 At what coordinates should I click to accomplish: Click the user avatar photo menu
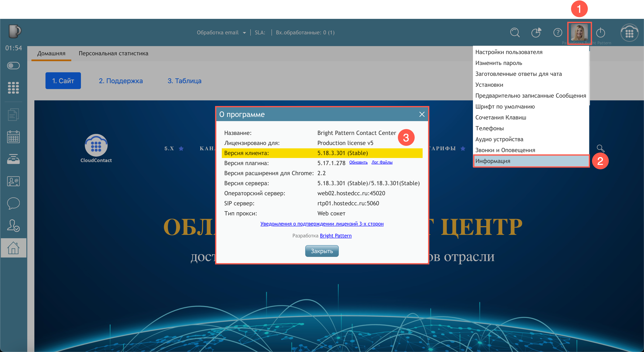pos(579,33)
